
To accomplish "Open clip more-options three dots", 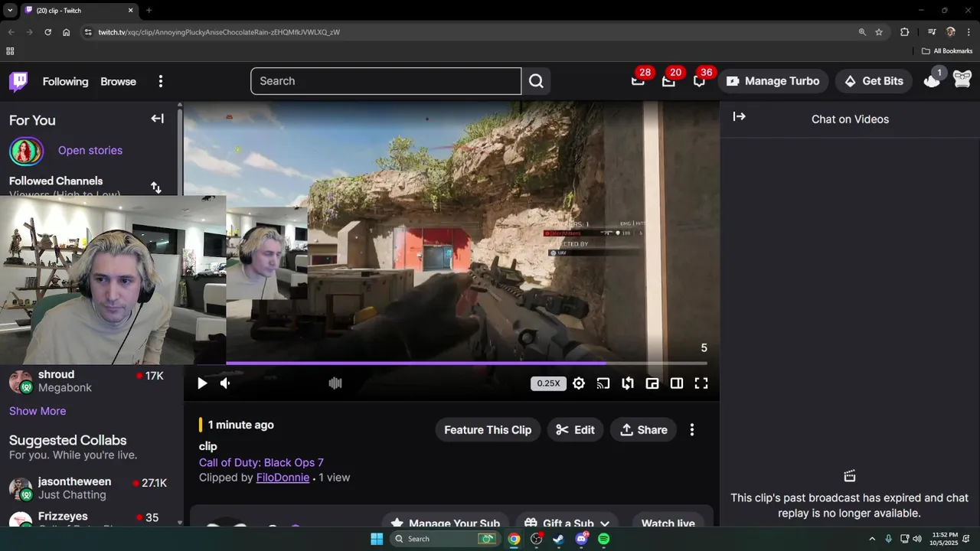I will click(x=692, y=430).
